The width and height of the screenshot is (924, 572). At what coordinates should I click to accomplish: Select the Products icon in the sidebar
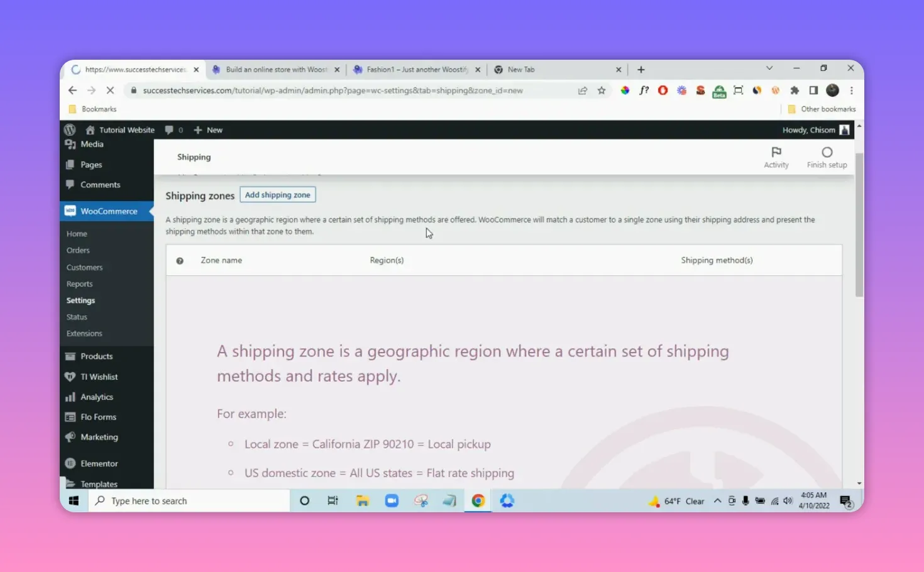(70, 356)
